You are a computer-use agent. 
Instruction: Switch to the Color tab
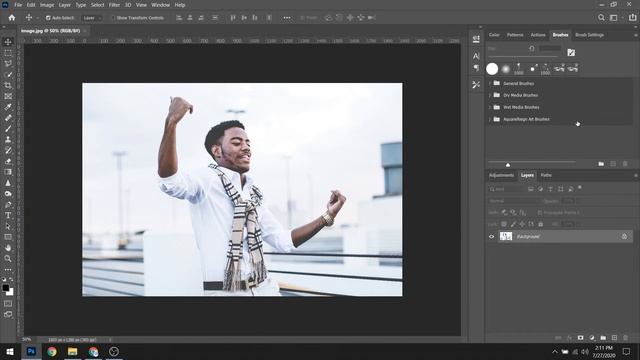(x=494, y=35)
